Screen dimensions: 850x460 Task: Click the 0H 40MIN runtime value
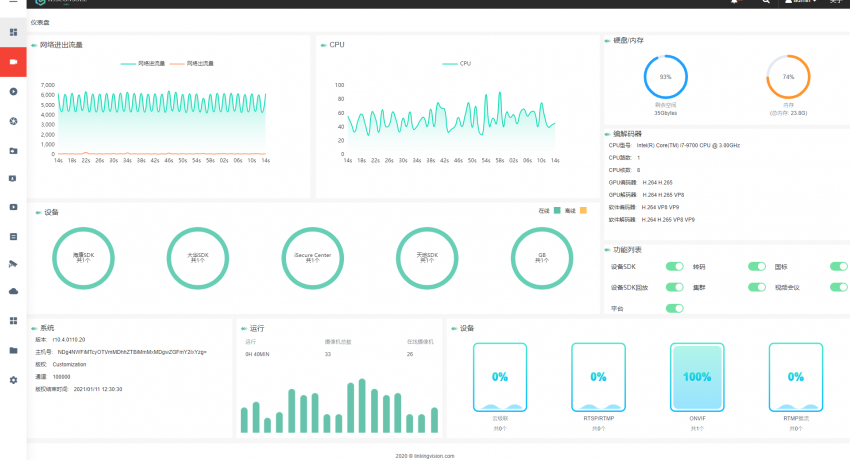pos(257,354)
